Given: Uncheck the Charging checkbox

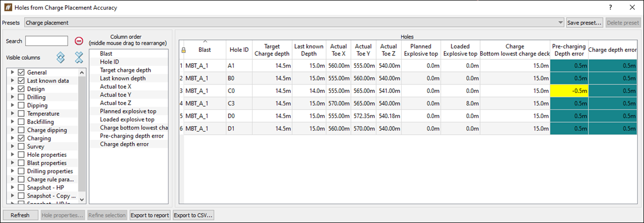Looking at the screenshot, I should [21, 138].
